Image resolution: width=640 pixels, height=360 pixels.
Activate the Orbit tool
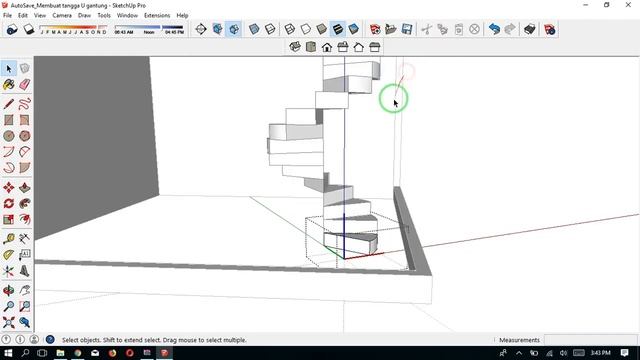coord(9,290)
